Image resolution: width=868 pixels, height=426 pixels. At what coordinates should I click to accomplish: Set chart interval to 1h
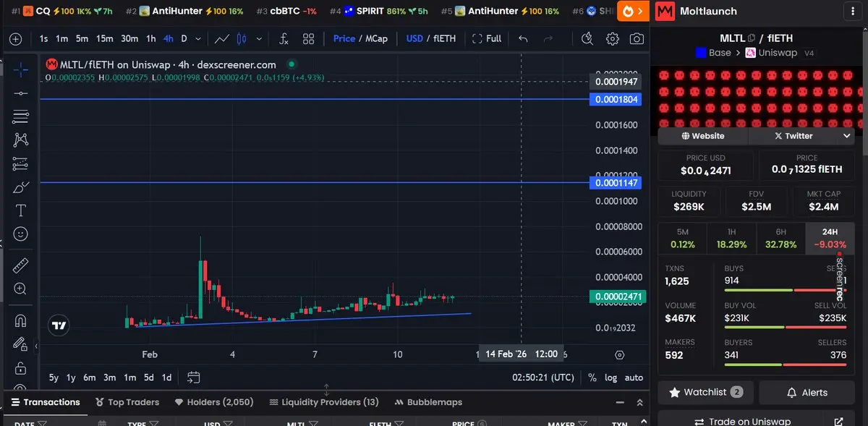coord(150,38)
